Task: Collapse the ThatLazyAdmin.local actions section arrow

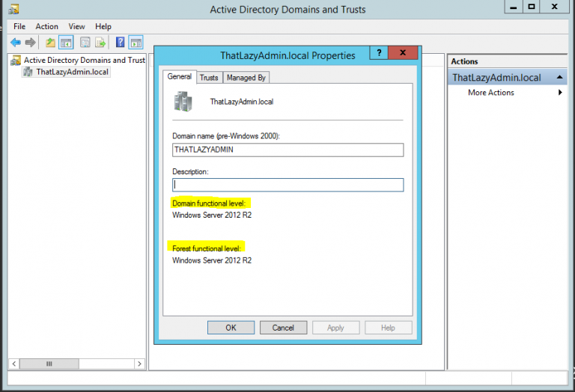Action: (x=559, y=77)
